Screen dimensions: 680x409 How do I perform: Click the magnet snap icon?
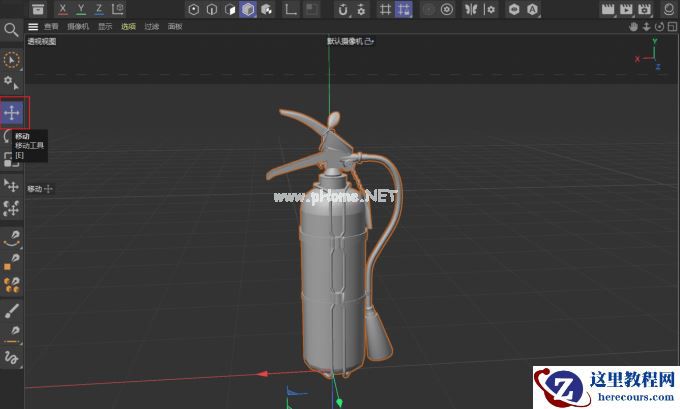pyautogui.click(x=342, y=9)
